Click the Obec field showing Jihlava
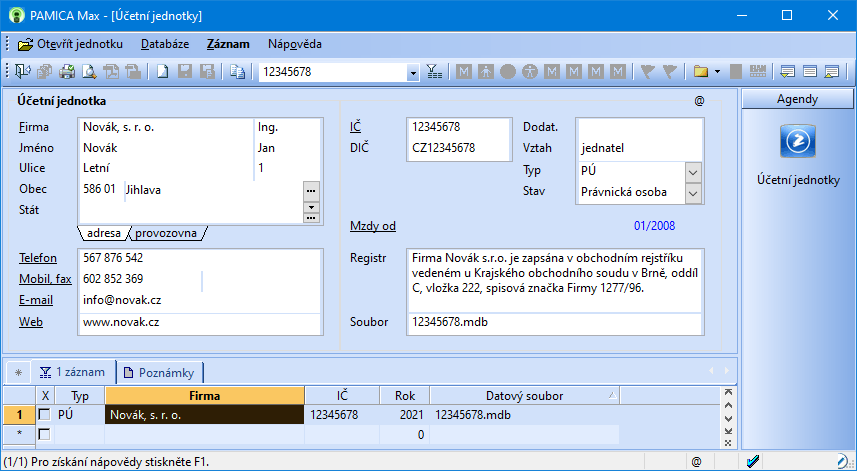857x471 pixels. (214, 190)
